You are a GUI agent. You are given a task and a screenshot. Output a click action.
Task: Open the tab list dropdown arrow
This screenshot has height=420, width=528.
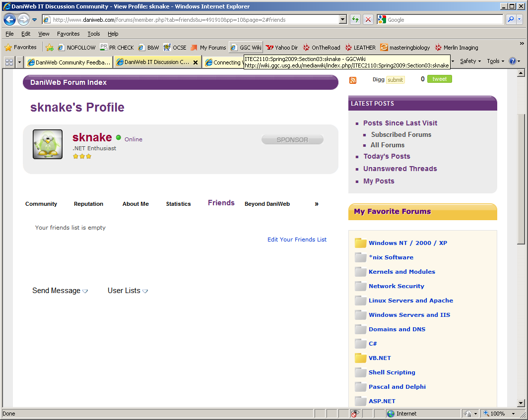click(19, 62)
